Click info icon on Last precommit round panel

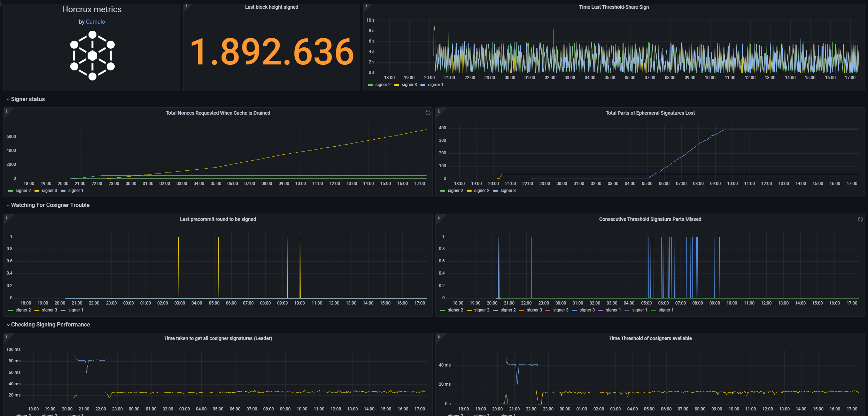click(x=7, y=217)
